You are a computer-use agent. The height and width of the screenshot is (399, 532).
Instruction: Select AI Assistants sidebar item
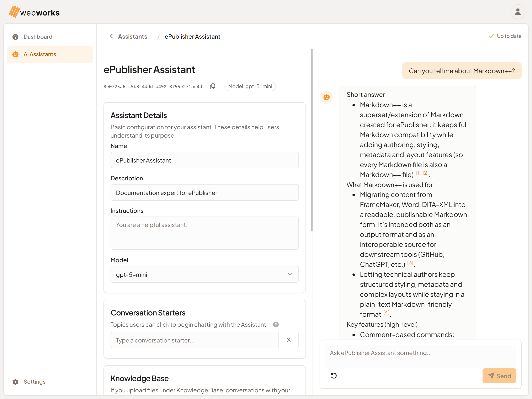(50, 54)
